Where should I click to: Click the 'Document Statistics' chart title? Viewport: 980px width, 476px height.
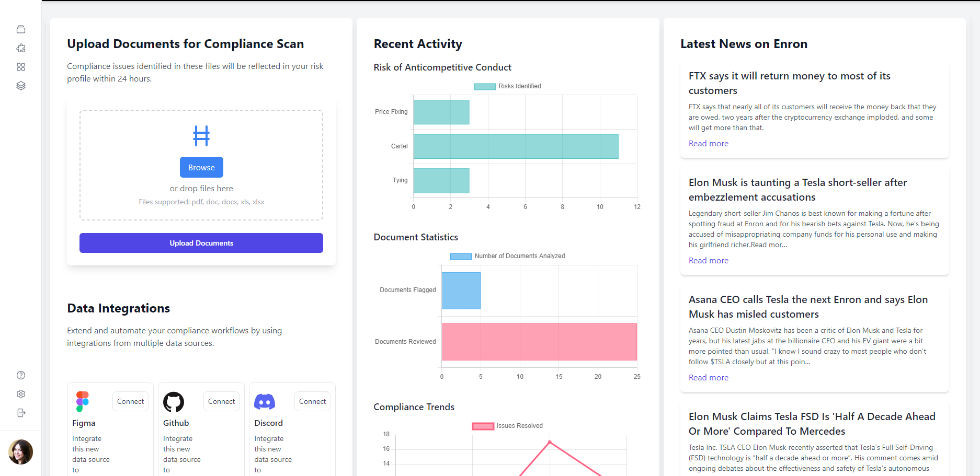pos(416,237)
